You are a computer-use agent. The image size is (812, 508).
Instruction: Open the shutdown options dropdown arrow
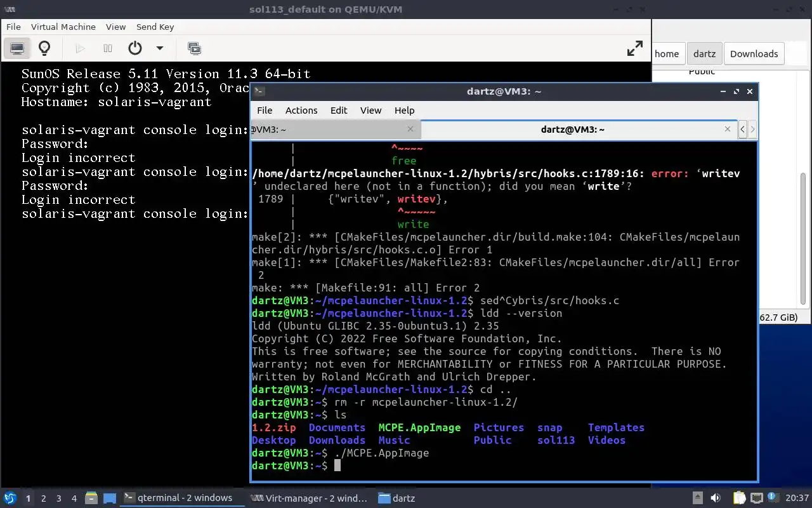click(x=160, y=48)
